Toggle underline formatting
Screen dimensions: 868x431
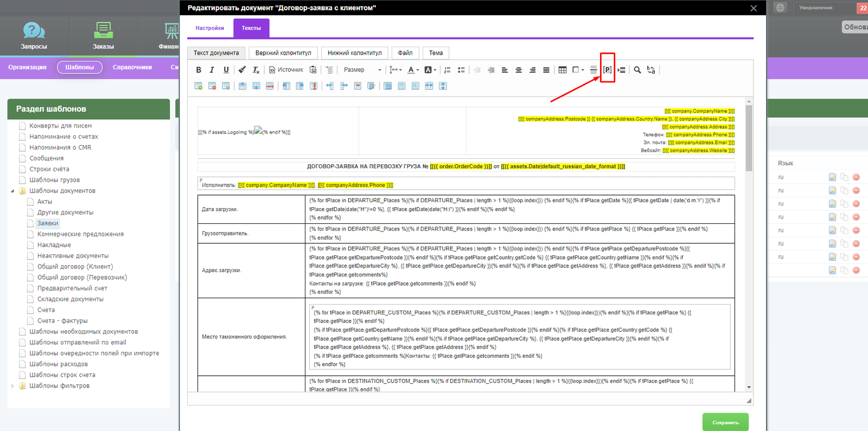point(226,70)
